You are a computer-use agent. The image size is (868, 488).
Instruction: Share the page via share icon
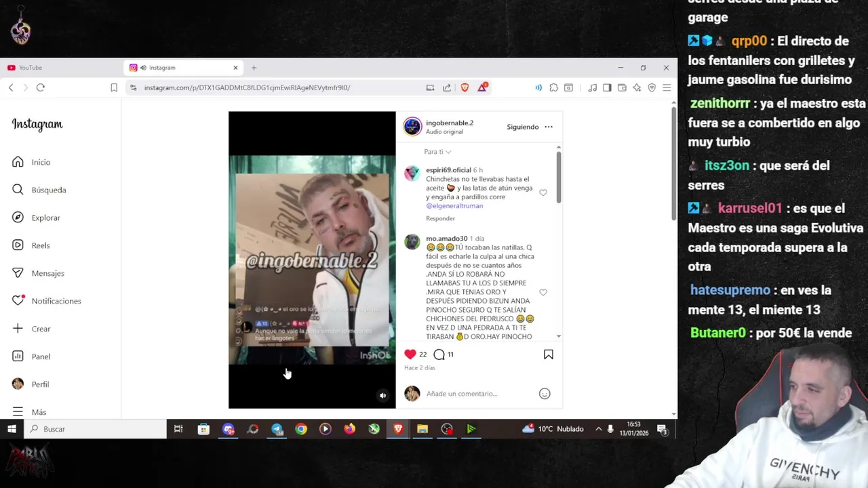point(447,87)
